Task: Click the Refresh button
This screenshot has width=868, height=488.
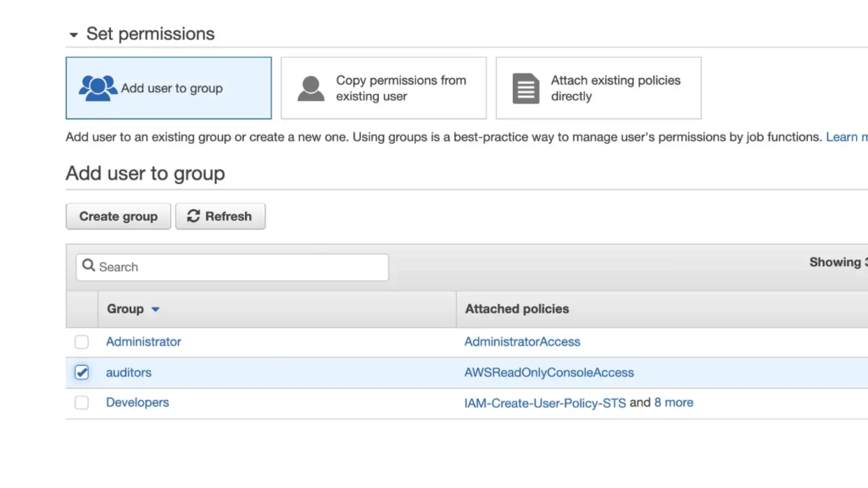Action: click(x=220, y=216)
